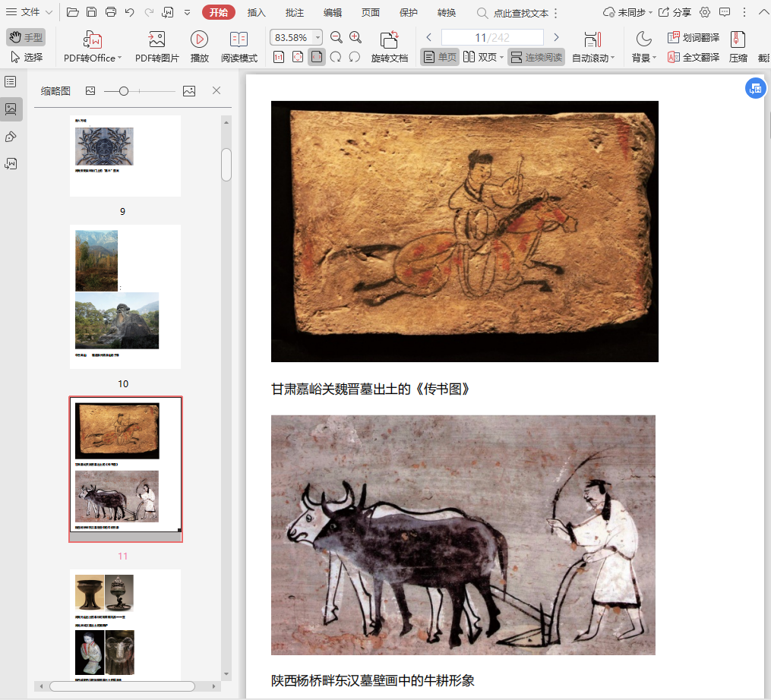The height and width of the screenshot is (700, 771).
Task: Open 阅读模式 reading mode
Action: coord(239,39)
